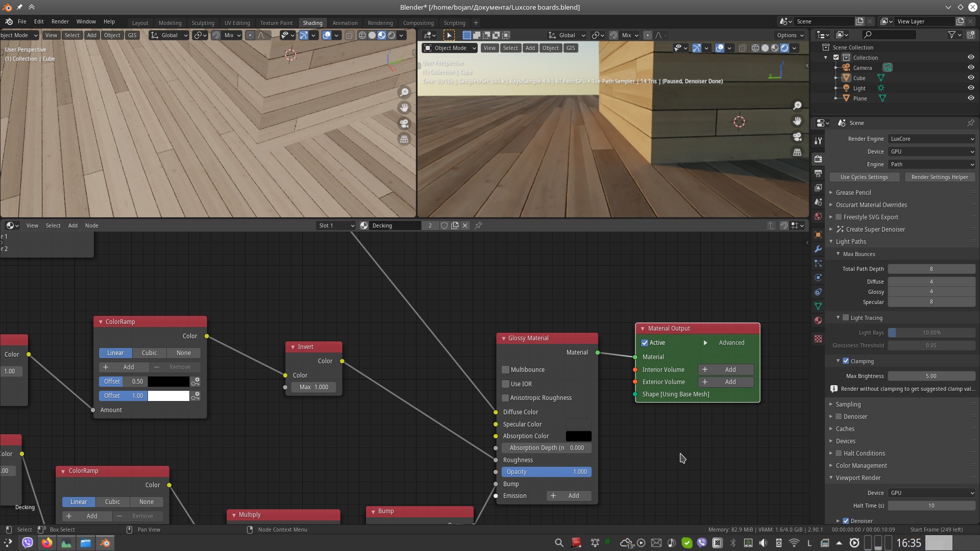
Task: Disable the Clamping checkbox
Action: click(846, 361)
